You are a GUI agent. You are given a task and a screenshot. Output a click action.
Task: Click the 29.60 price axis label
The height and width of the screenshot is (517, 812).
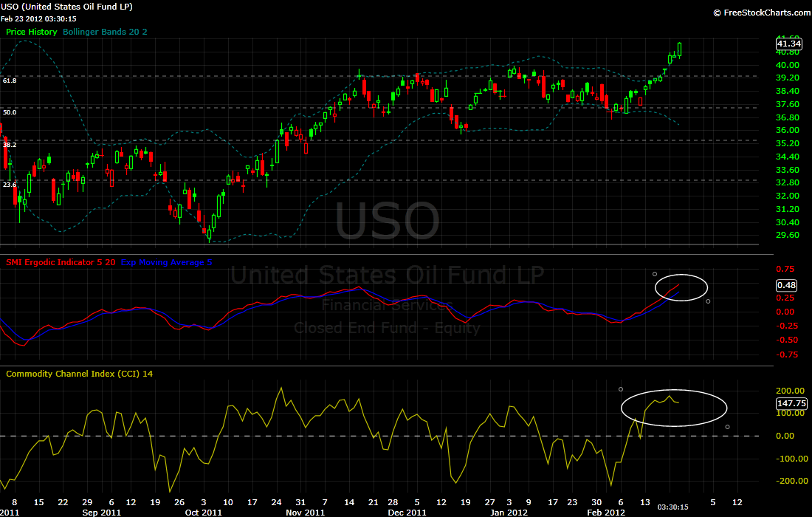(x=788, y=235)
